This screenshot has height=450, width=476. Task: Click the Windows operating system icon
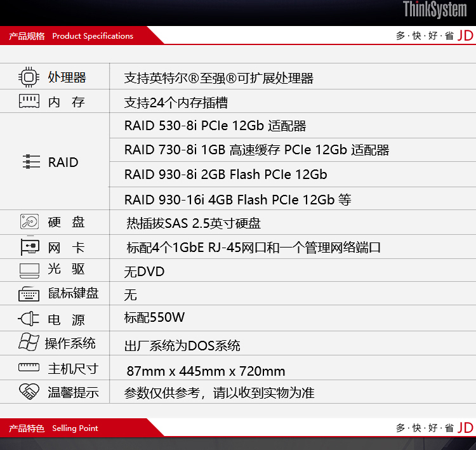[29, 342]
